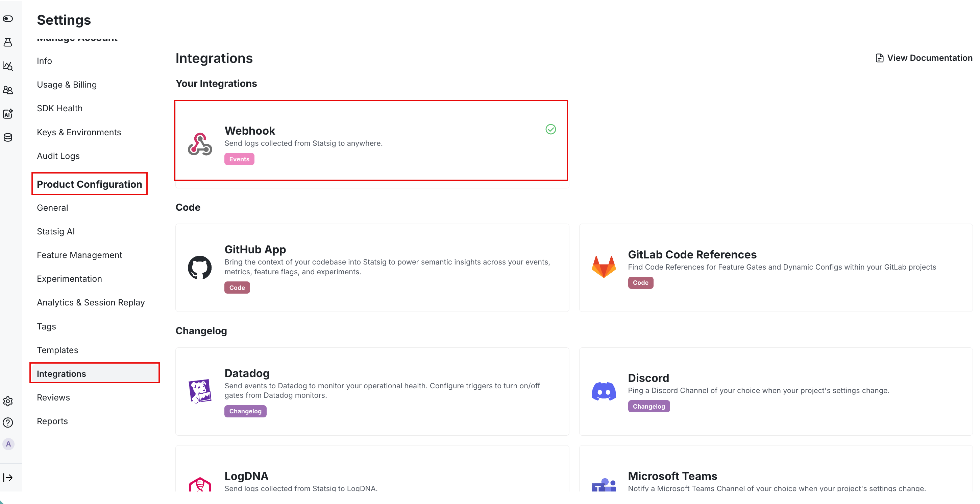Screen dimensions: 980x504
Task: Click the document icon beside View Documentation
Action: [879, 58]
